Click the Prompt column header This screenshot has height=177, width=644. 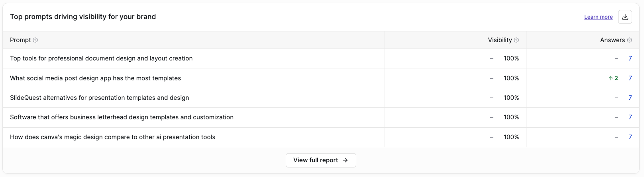pos(20,40)
